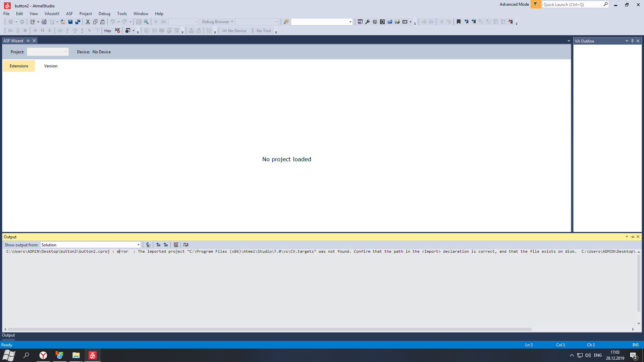Click the New Project toolbar icon
644x362 pixels.
(32, 22)
